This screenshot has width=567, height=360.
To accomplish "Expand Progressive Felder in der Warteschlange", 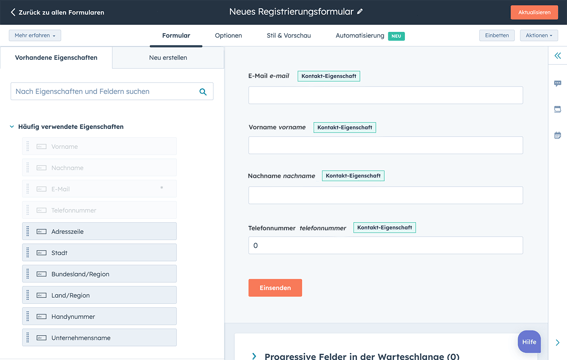I will [254, 356].
